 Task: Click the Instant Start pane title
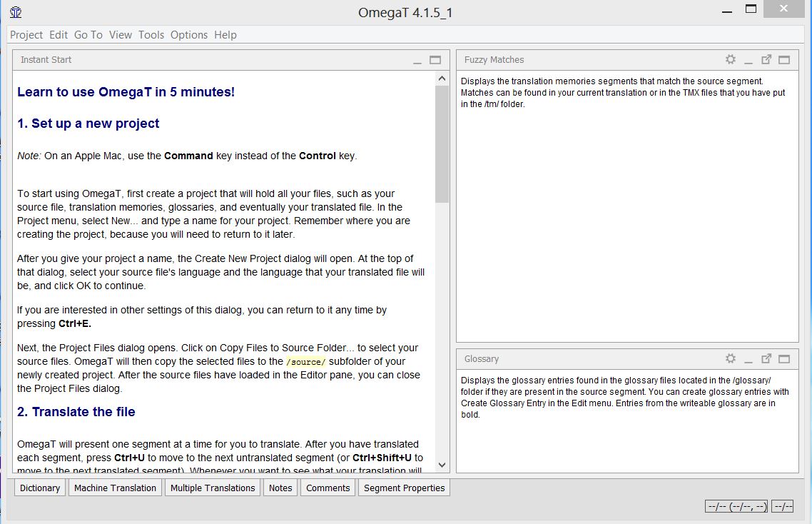(x=46, y=59)
